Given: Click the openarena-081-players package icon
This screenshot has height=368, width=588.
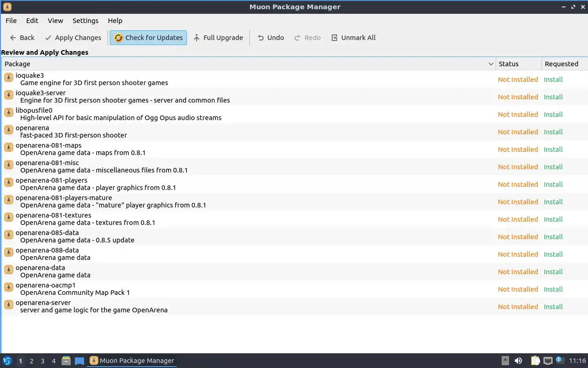Looking at the screenshot, I should 8,182.
